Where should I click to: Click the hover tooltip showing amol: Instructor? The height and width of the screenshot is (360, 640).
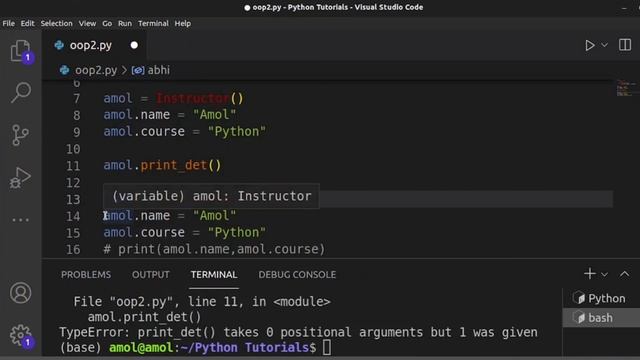pyautogui.click(x=211, y=196)
